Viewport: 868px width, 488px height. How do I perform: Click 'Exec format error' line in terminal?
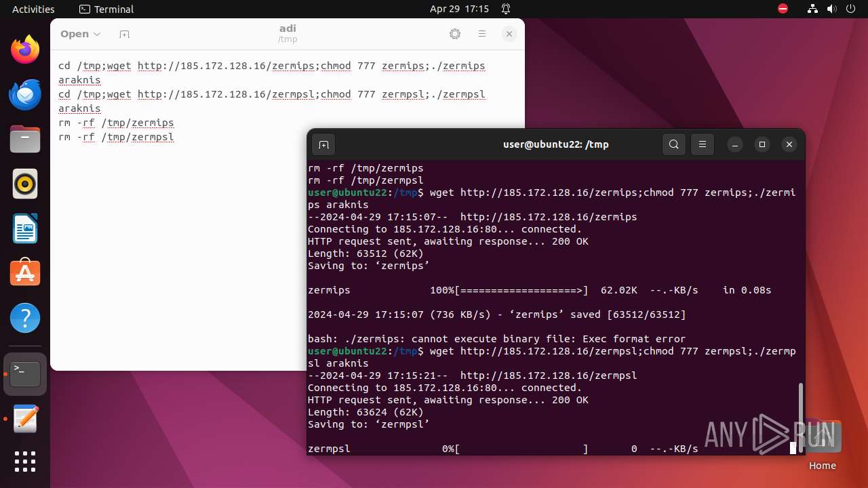496,339
